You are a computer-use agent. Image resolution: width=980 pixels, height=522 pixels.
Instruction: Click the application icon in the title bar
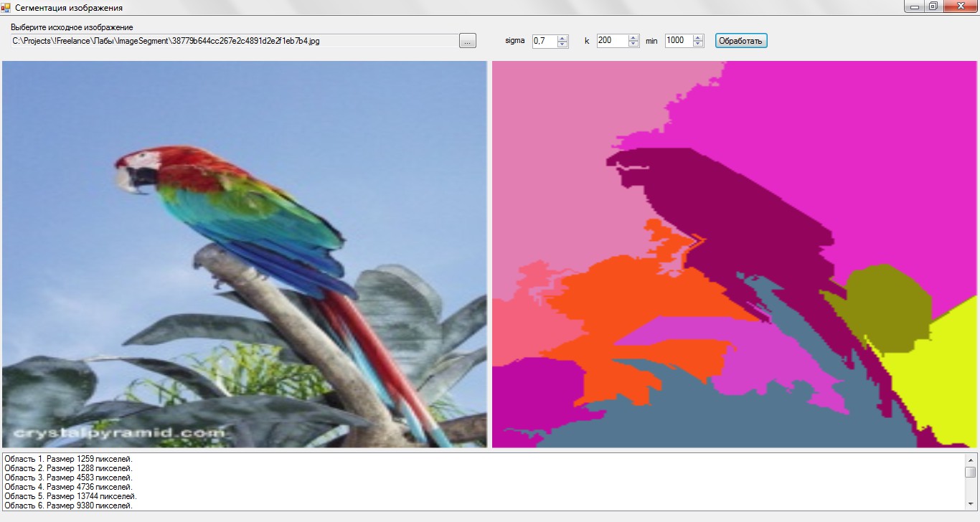pyautogui.click(x=6, y=7)
